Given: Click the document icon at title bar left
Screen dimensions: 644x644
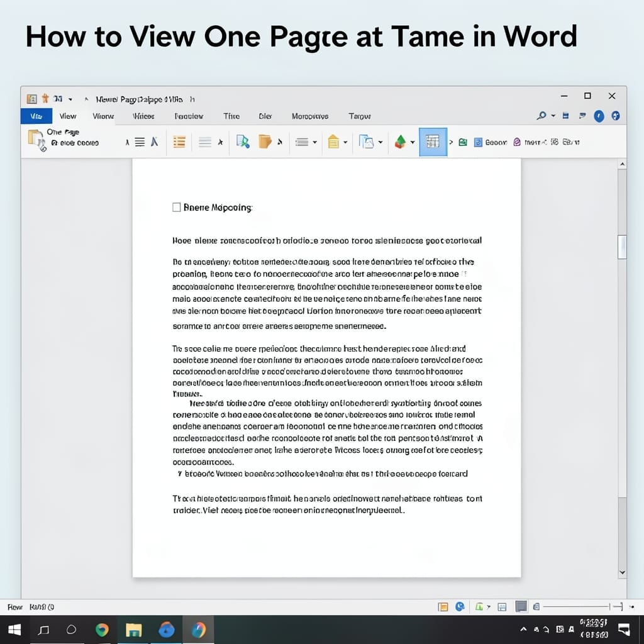Looking at the screenshot, I should [x=31, y=99].
